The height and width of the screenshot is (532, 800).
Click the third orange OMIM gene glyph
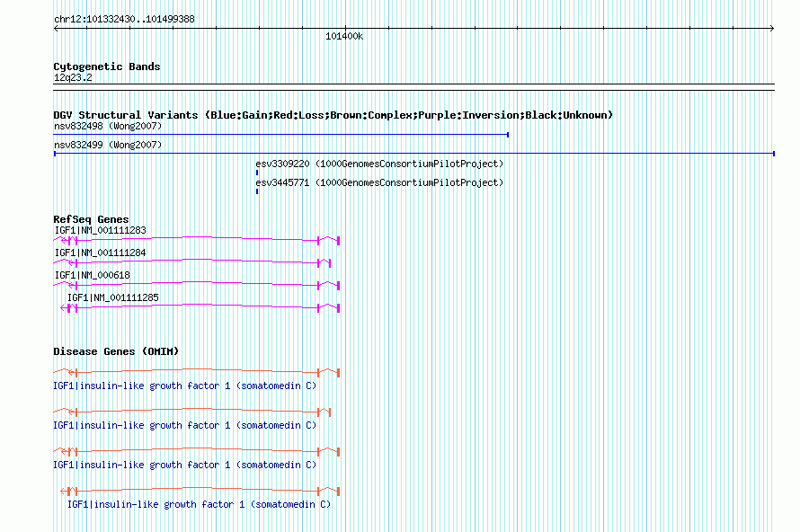(x=197, y=451)
